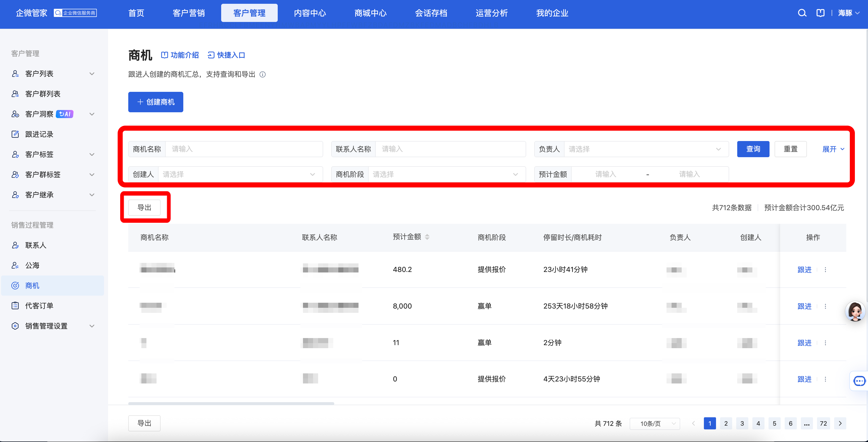This screenshot has height=442, width=868.
Task: Go to next page arrow
Action: [840, 424]
